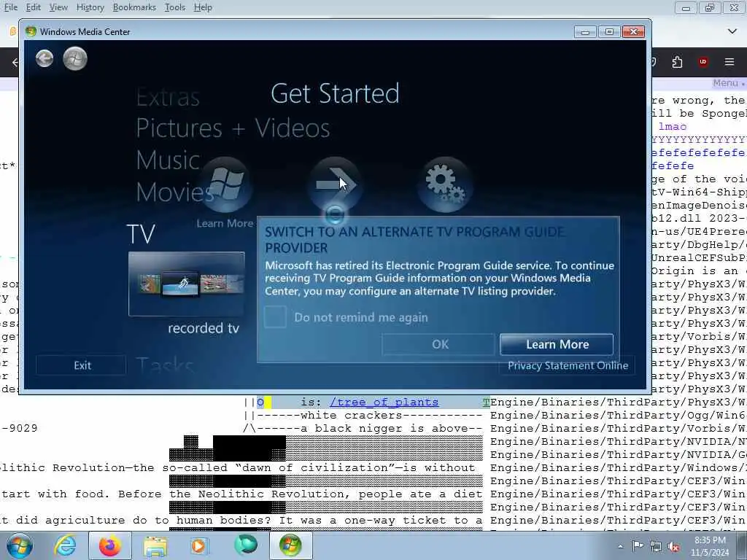
Task: Click the OK button in the dialog
Action: pyautogui.click(x=438, y=344)
